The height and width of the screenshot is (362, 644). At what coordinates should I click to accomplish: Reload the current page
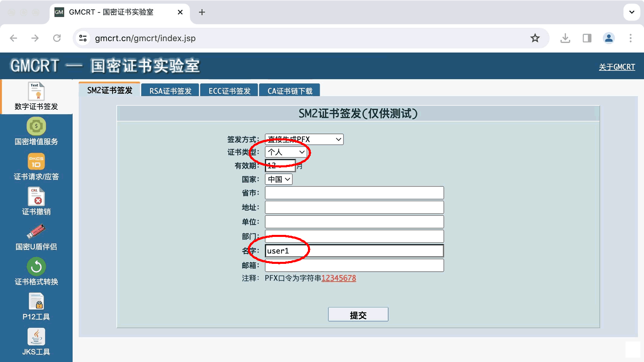[x=57, y=38]
